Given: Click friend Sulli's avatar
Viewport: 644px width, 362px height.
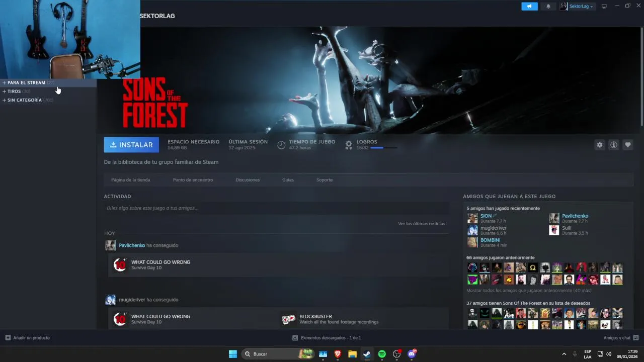Looking at the screenshot, I should [x=554, y=230].
